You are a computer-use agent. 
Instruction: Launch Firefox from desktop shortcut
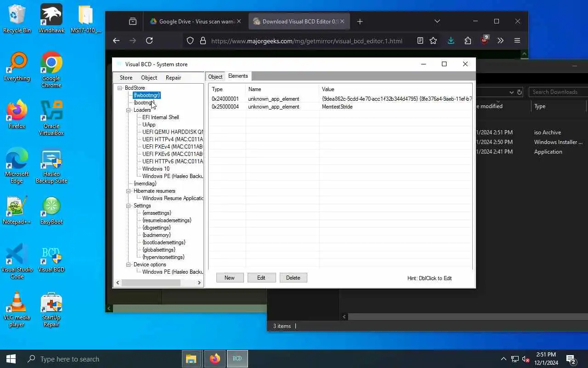pos(17,115)
